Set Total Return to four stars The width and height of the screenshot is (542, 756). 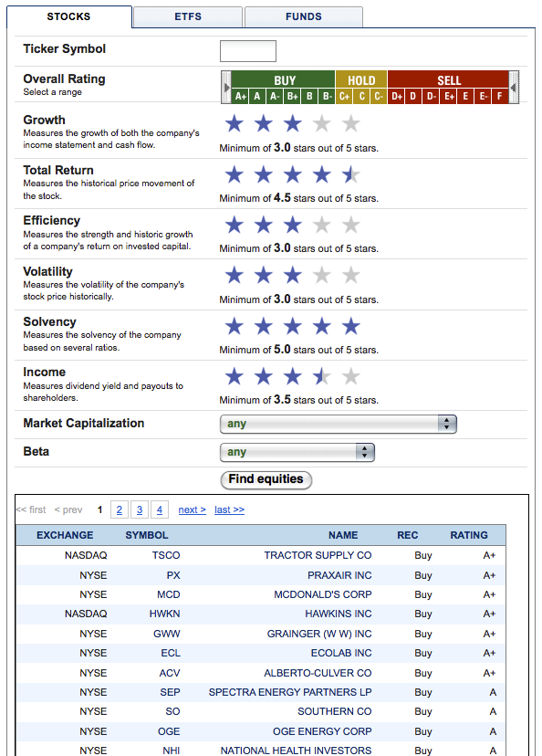pos(322,174)
